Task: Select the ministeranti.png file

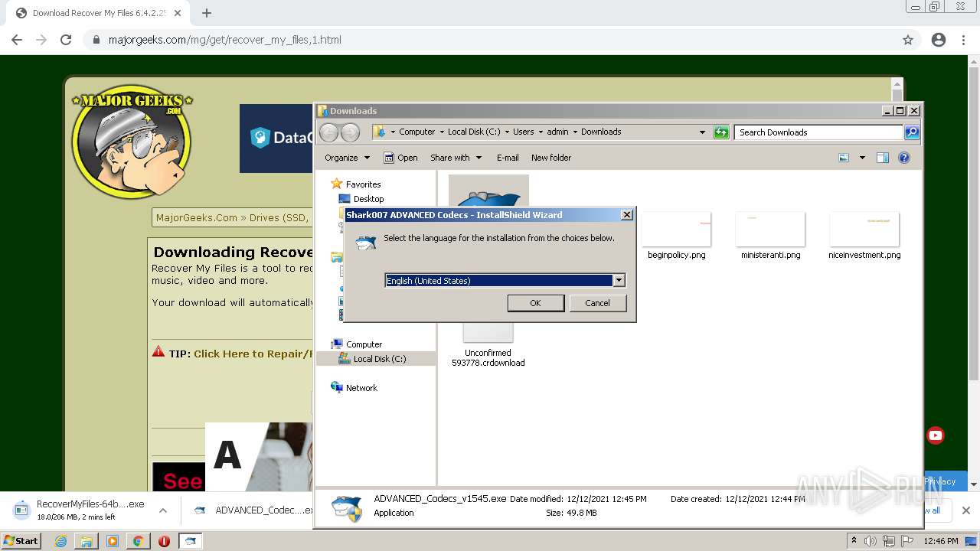Action: point(770,236)
